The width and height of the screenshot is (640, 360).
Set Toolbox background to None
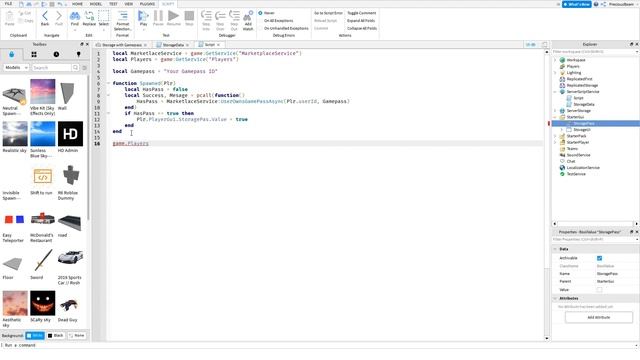(x=76, y=336)
